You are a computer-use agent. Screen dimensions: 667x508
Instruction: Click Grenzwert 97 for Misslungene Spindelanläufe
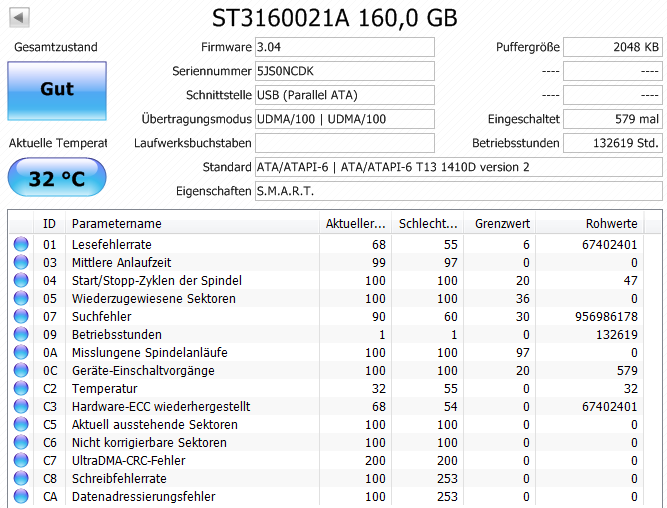[x=522, y=353]
